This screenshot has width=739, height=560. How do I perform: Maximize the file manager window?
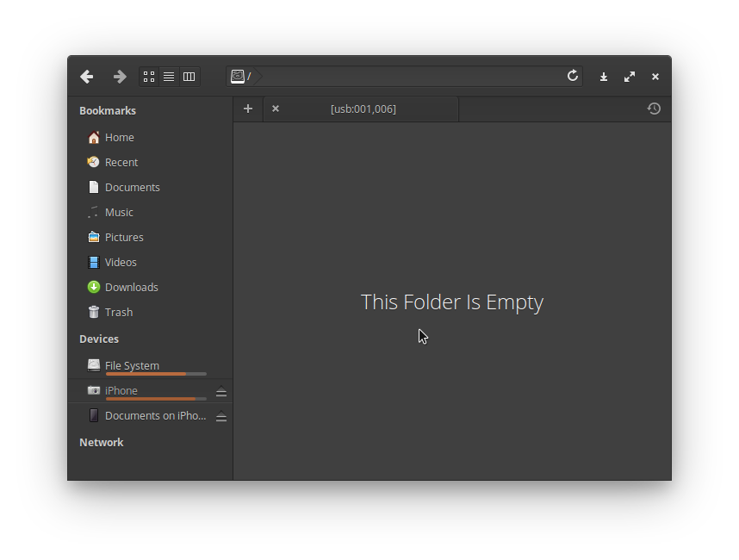point(630,77)
